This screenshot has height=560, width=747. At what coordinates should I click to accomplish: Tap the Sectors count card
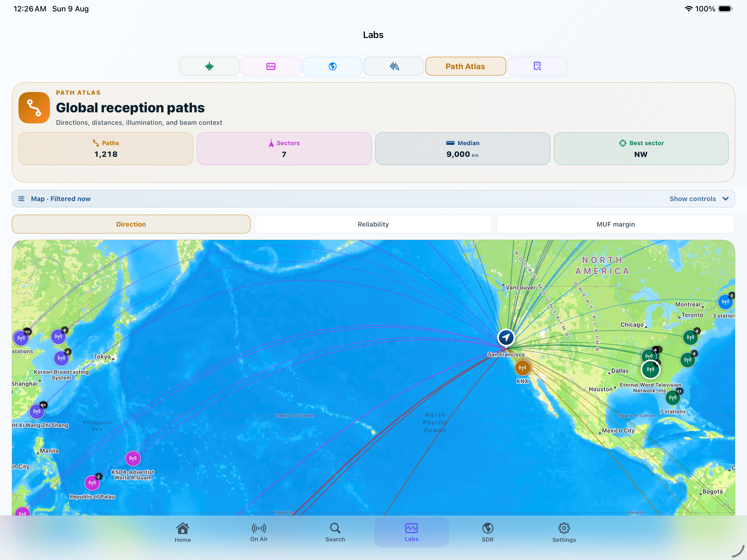(x=284, y=148)
